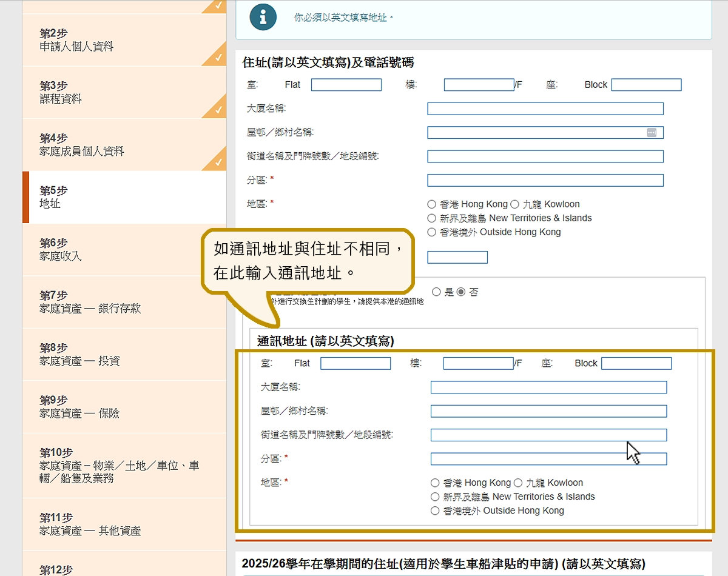Image resolution: width=728 pixels, height=576 pixels.
Task: Open Step 6 家庭收入 section
Action: point(124,249)
